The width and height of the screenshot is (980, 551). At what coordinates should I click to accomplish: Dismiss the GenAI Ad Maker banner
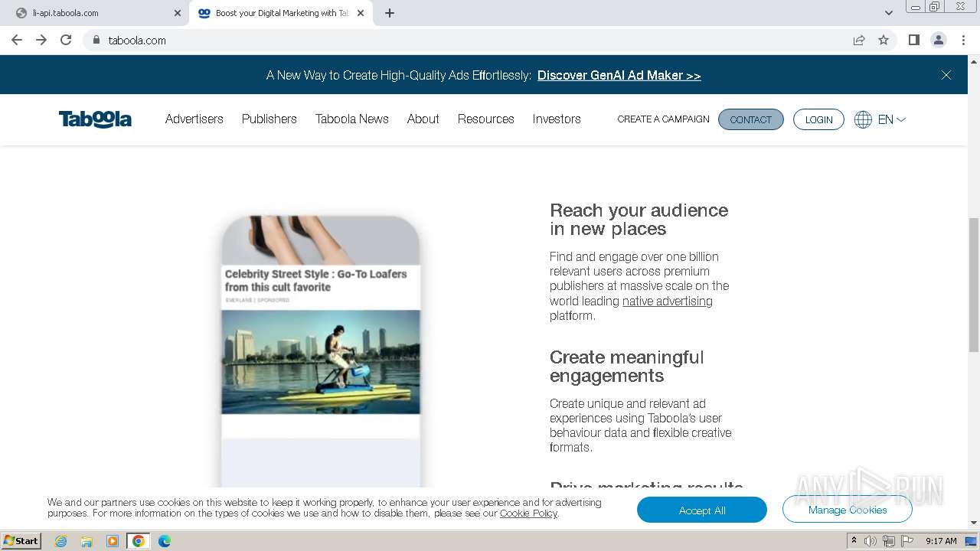(946, 75)
